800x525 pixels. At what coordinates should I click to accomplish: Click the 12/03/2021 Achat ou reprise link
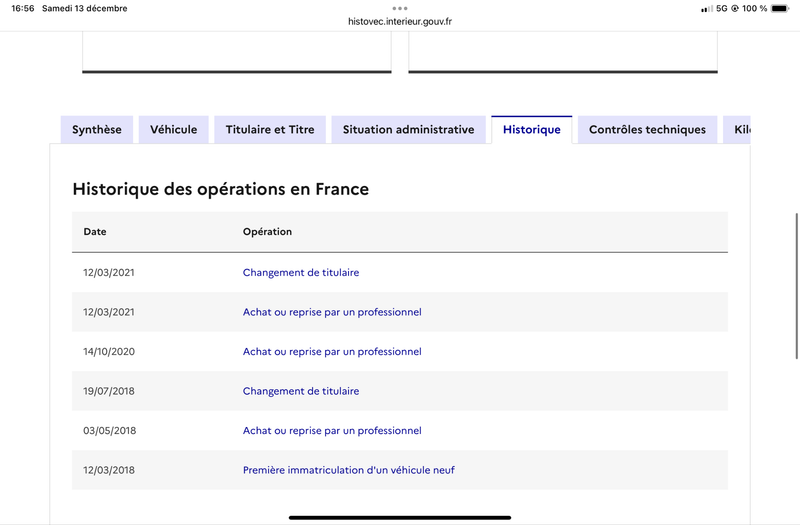(332, 312)
